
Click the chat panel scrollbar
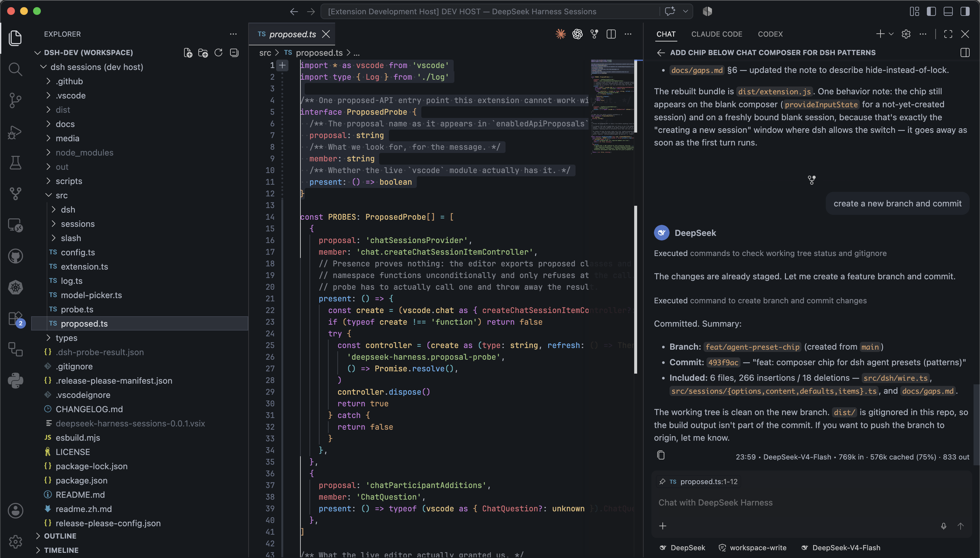[976, 424]
